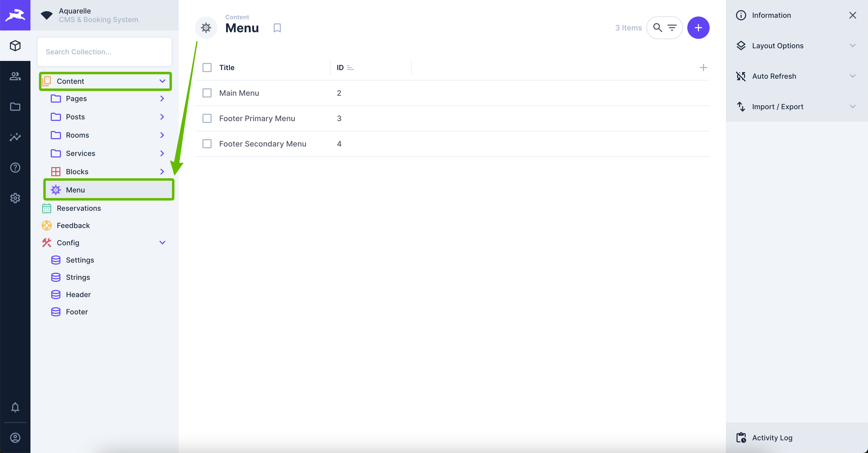Check the Main Menu row checkbox
Image resolution: width=868 pixels, height=453 pixels.
click(207, 93)
